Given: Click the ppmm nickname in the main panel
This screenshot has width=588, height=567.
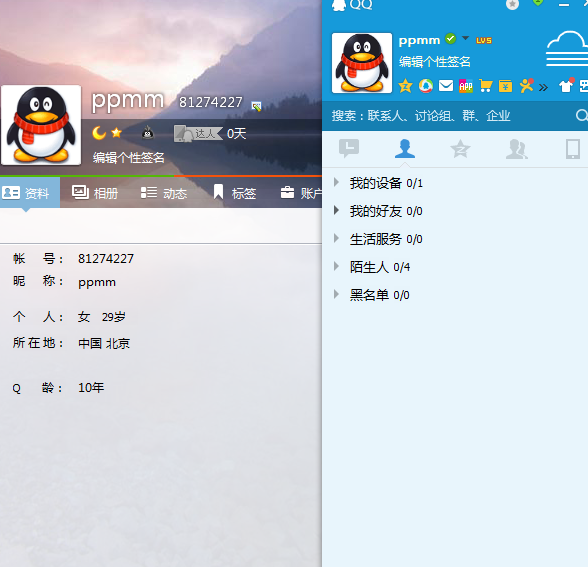Looking at the screenshot, I should [x=419, y=40].
